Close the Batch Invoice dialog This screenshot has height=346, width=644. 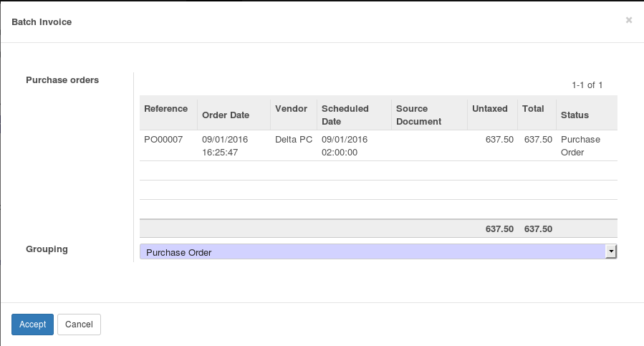(x=628, y=20)
